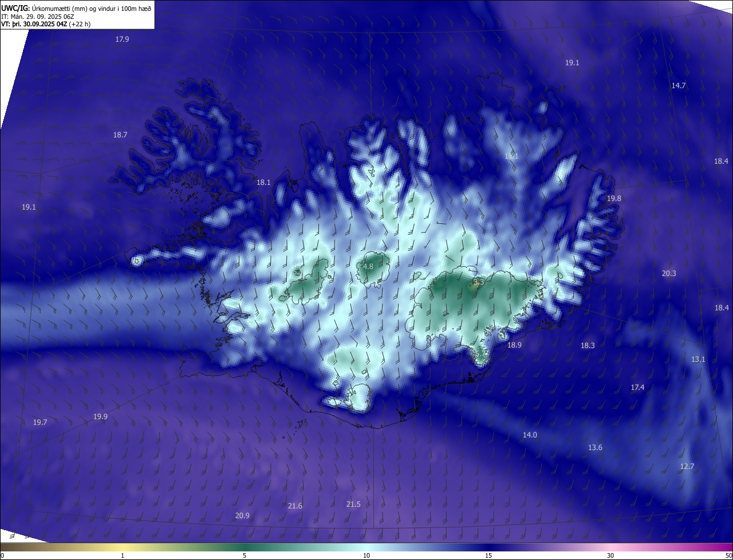733x560 pixels.
Task: Click the '1' label on the colour scale
Action: (123, 555)
